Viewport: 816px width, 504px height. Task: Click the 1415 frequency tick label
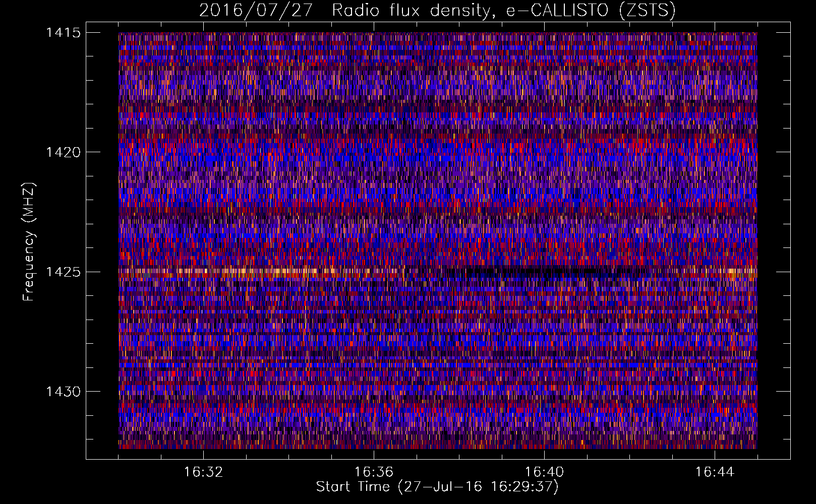click(x=63, y=33)
